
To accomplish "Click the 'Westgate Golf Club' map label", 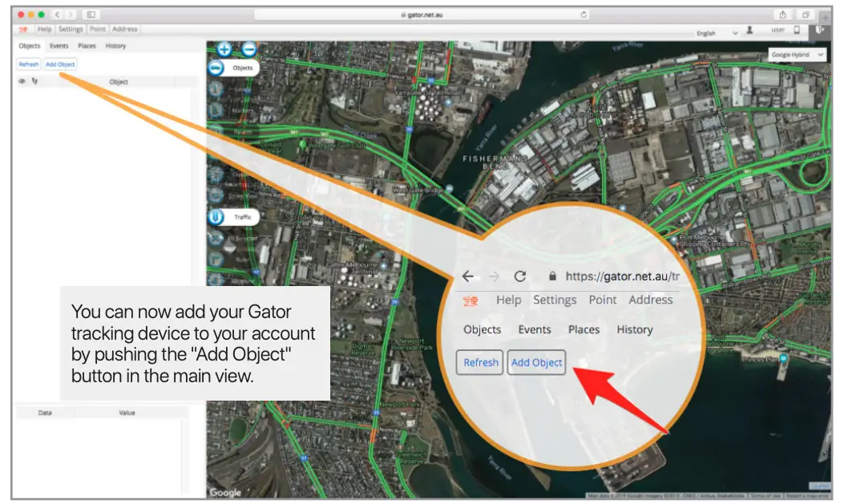I will (x=337, y=145).
